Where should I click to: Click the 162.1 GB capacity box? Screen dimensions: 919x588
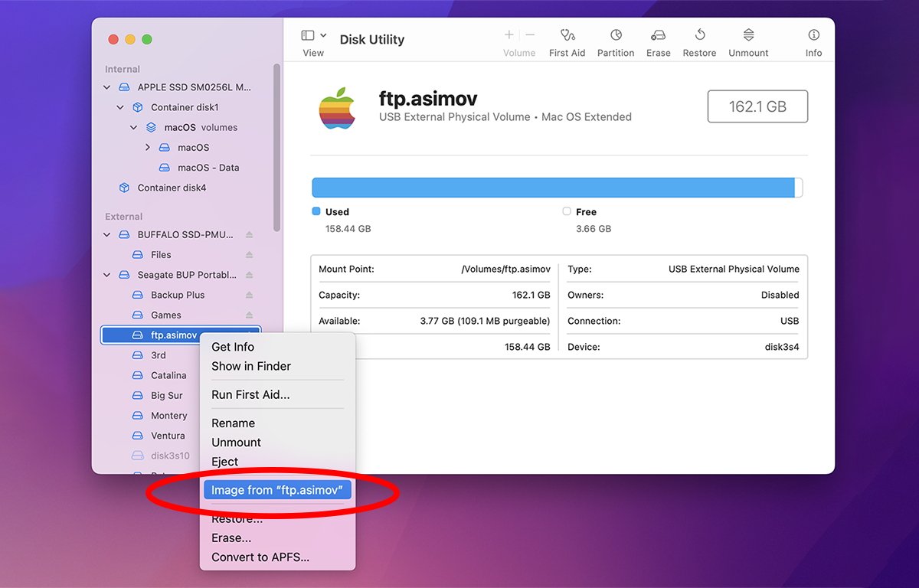[757, 106]
